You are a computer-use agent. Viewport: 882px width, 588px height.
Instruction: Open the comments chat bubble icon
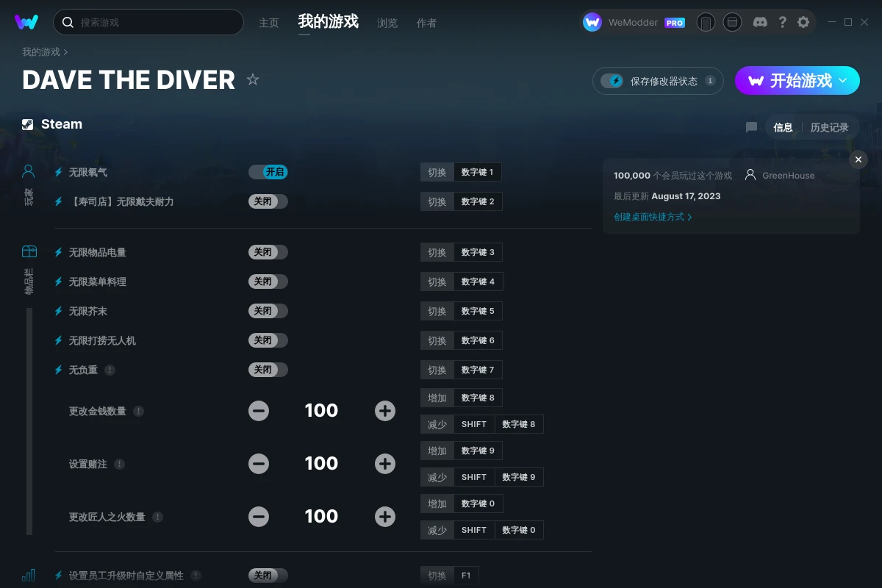[751, 127]
